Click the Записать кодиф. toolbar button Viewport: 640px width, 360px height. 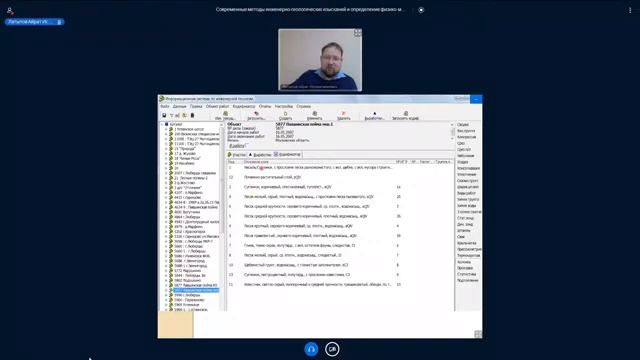pos(405,116)
